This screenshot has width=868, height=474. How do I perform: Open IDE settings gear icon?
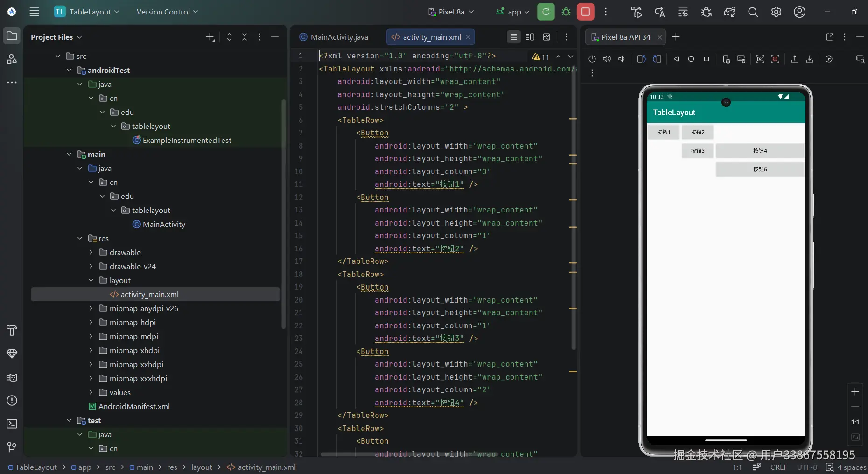click(776, 12)
